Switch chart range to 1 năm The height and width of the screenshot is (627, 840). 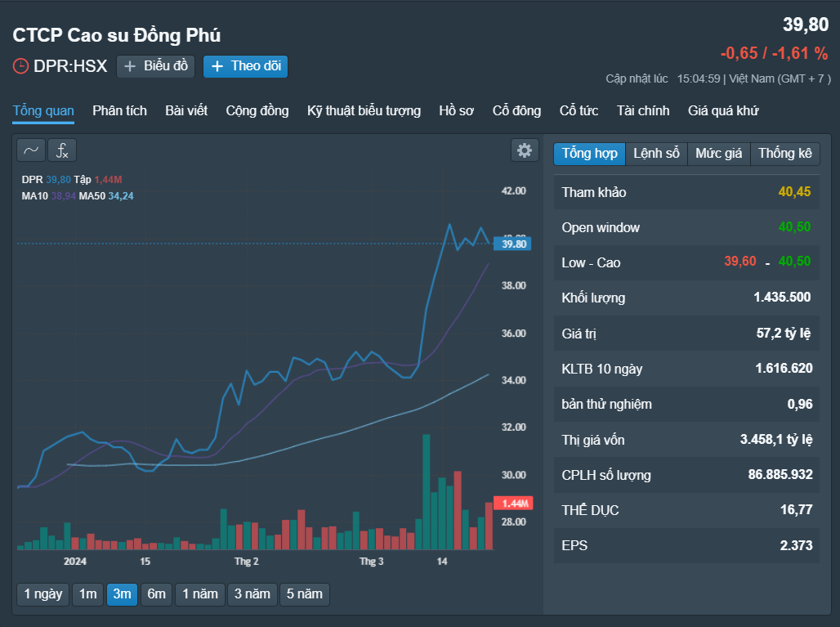[200, 594]
